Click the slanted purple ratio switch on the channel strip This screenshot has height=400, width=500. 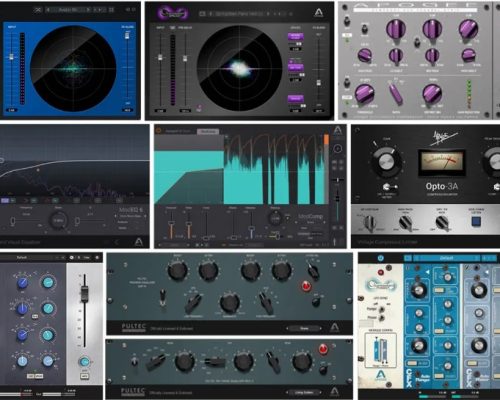pyautogui.click(x=396, y=93)
